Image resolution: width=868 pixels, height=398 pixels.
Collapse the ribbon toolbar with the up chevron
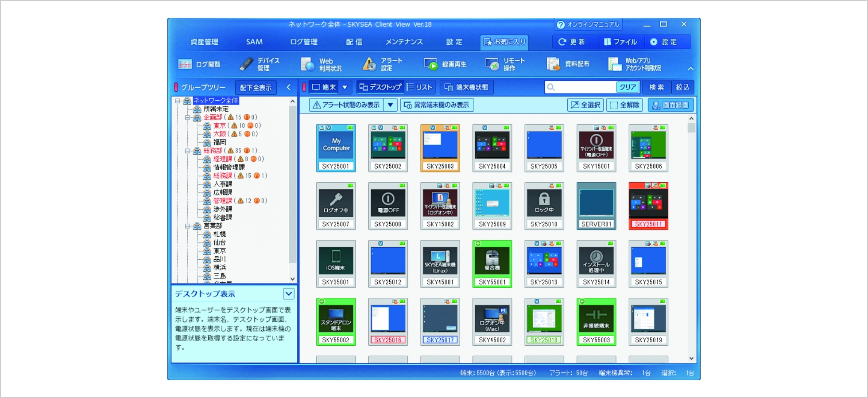pos(690,69)
